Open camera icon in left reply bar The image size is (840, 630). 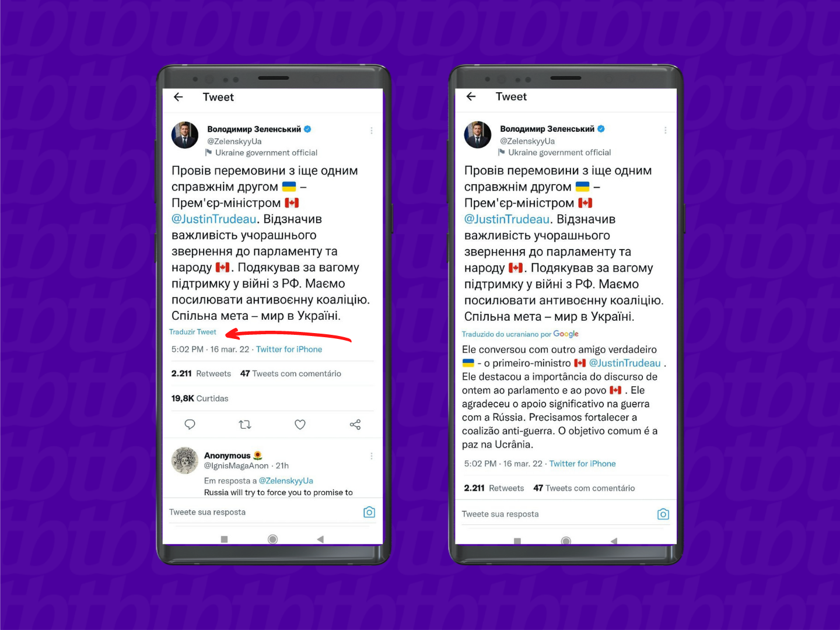(x=369, y=512)
